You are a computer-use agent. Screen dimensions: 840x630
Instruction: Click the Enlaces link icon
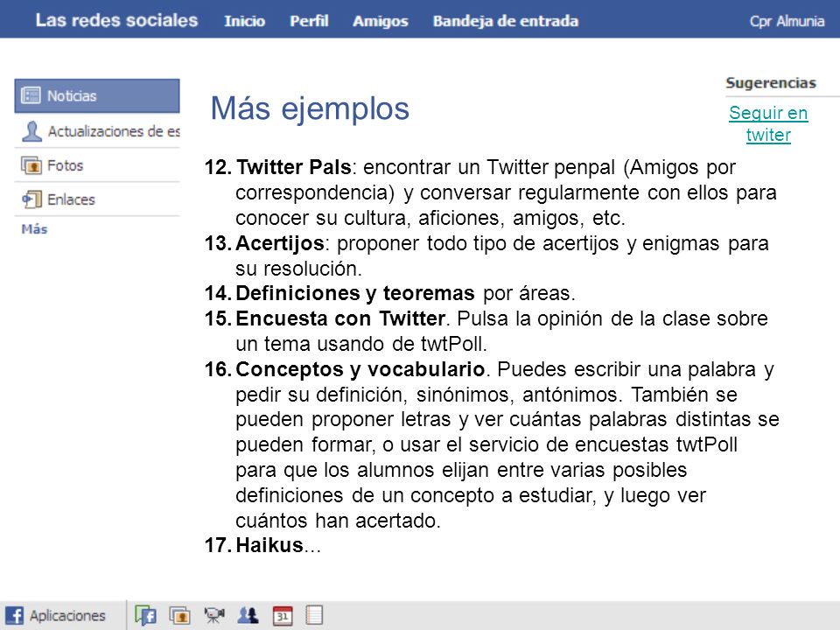(31, 199)
